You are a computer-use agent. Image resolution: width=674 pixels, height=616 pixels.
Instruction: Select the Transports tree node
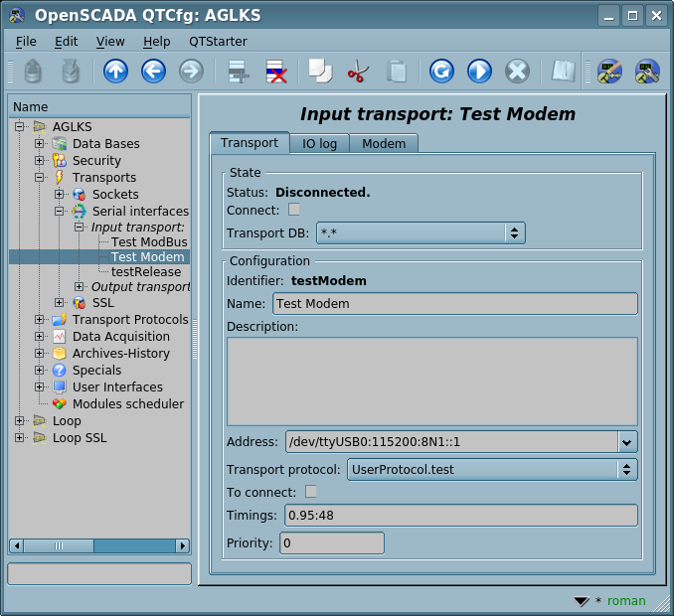tap(104, 178)
